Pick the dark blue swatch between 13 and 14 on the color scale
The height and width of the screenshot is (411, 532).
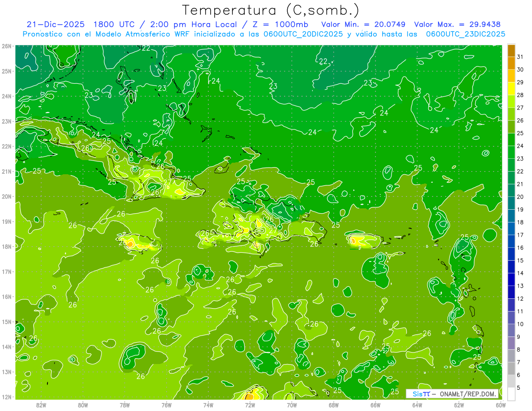[511, 279]
